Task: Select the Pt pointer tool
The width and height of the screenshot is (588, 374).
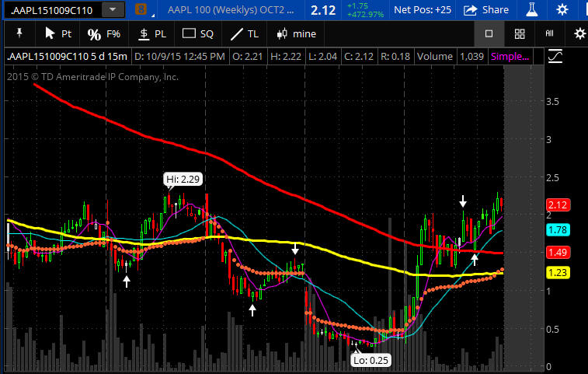Action: [57, 33]
